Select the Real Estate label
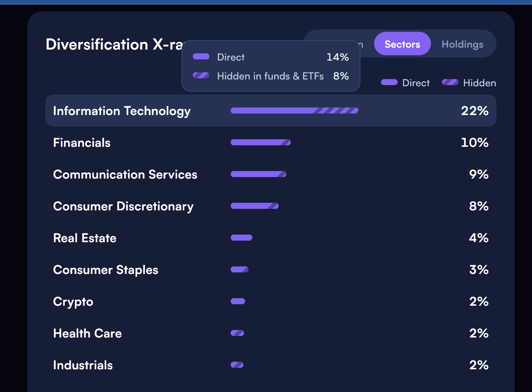This screenshot has height=392, width=532. [85, 238]
